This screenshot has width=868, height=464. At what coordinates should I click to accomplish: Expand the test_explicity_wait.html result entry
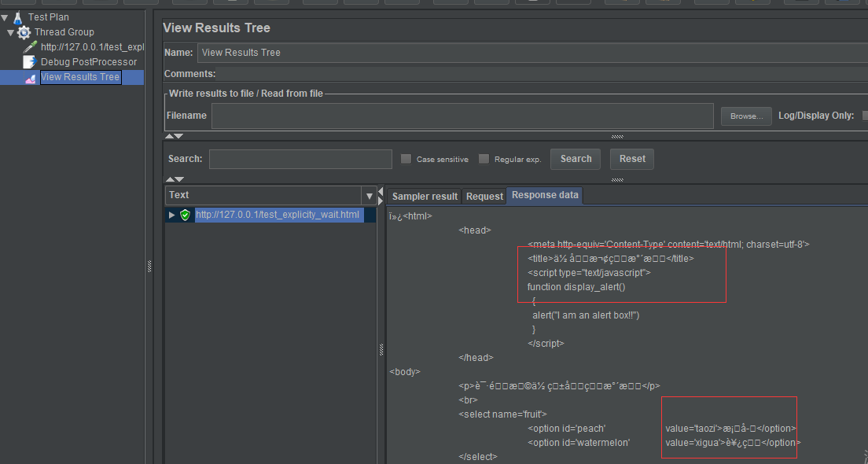click(x=171, y=215)
